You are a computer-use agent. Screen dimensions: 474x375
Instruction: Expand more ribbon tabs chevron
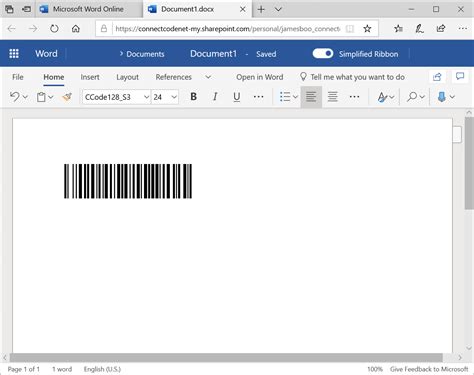pos(208,77)
